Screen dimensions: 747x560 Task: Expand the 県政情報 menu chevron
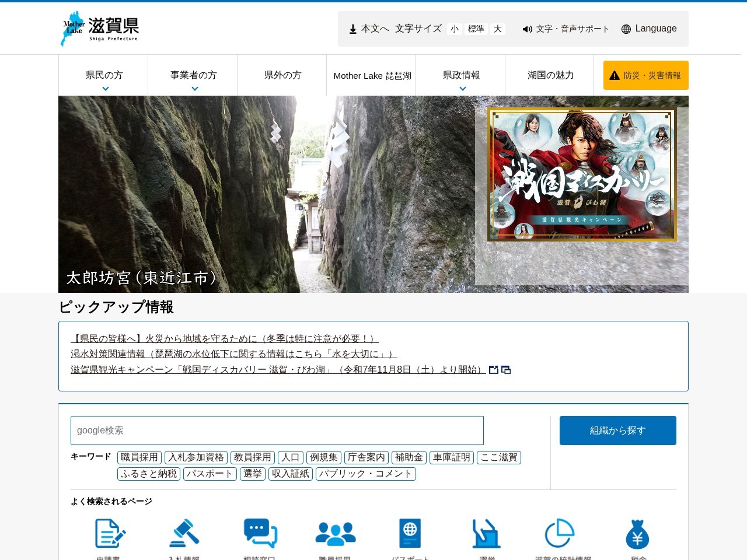click(x=463, y=89)
